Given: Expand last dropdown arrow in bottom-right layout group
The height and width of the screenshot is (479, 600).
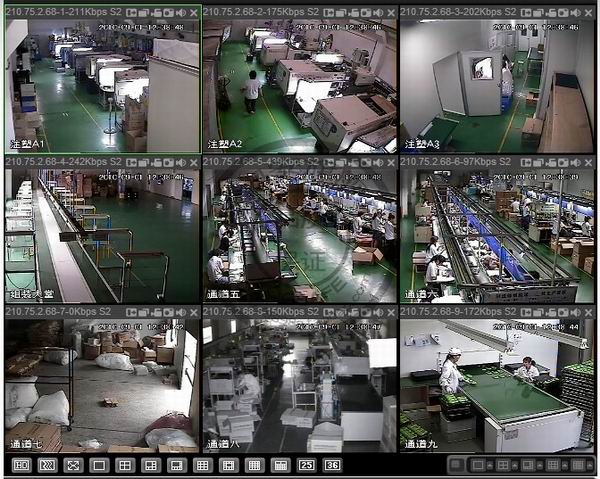Looking at the screenshot, I should tap(589, 465).
